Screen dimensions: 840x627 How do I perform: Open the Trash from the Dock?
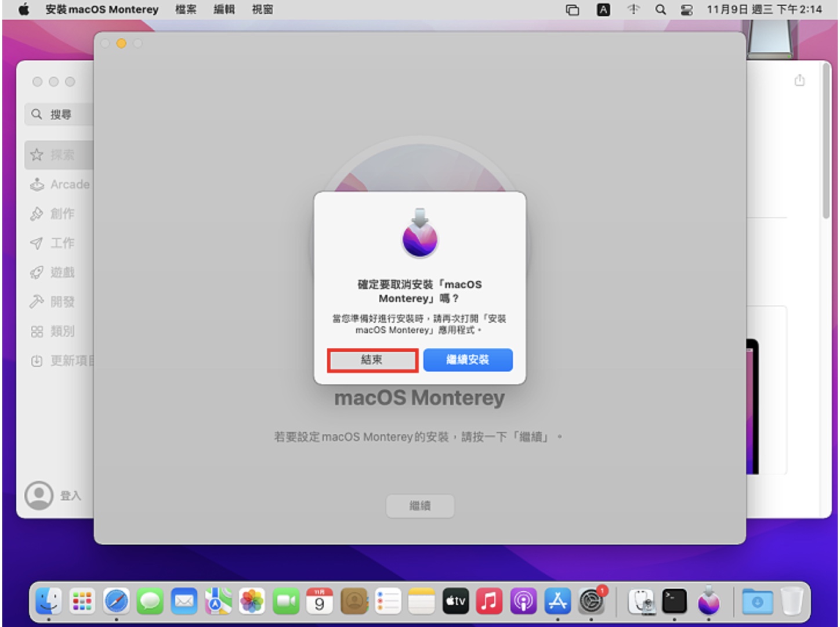click(x=791, y=601)
